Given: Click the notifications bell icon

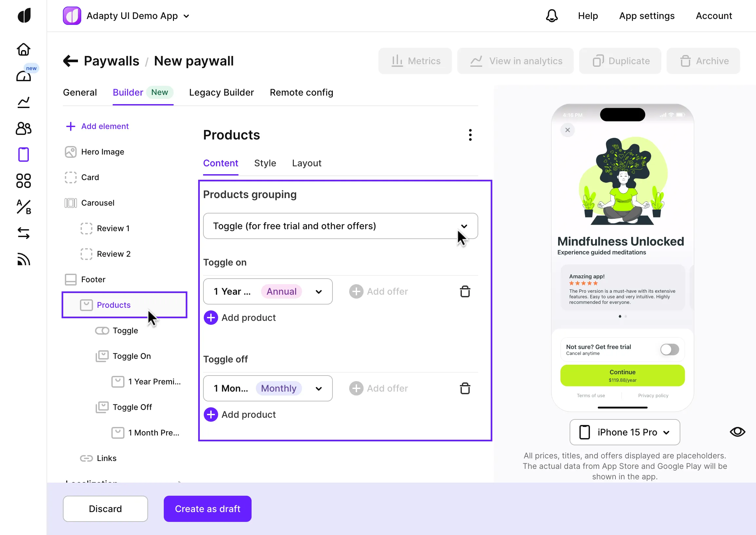Looking at the screenshot, I should tap(552, 16).
